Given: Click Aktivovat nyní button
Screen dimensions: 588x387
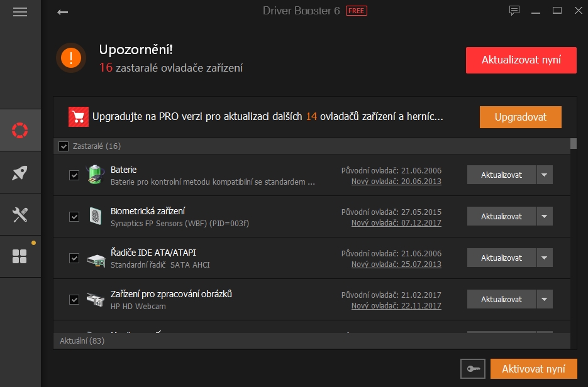Looking at the screenshot, I should (x=534, y=369).
